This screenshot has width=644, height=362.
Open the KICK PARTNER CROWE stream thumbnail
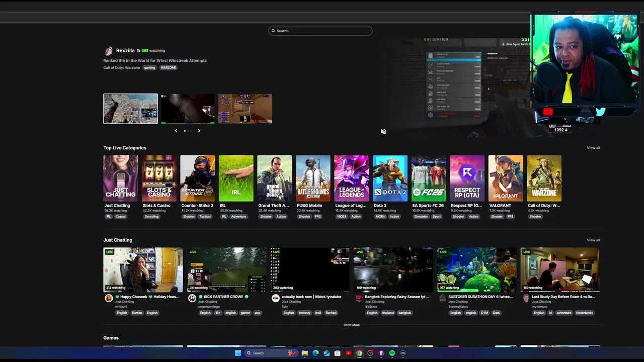227,270
